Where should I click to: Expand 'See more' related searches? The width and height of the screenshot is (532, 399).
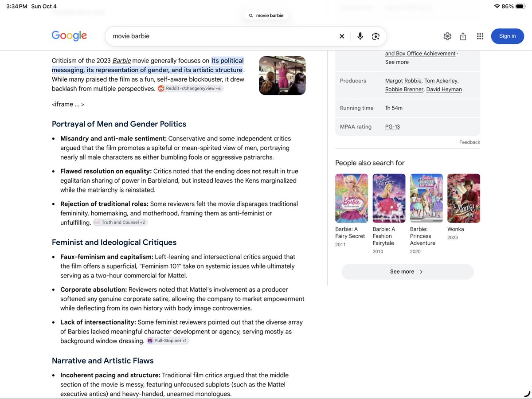point(407,272)
